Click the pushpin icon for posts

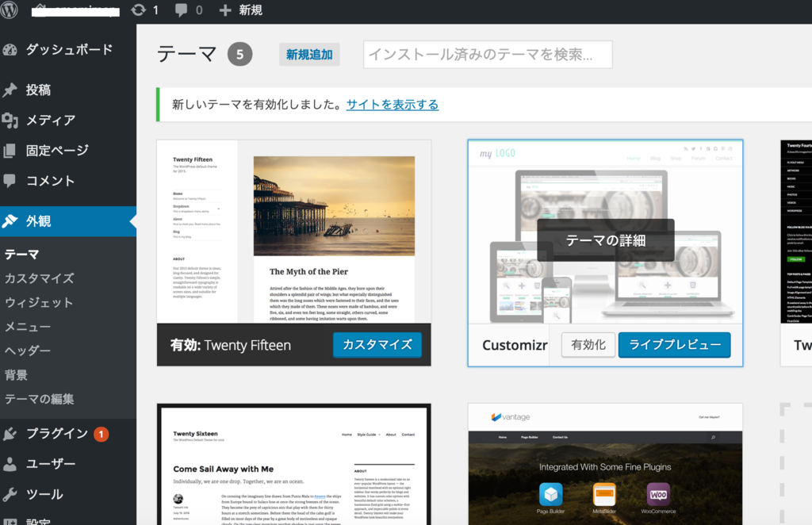[x=10, y=90]
